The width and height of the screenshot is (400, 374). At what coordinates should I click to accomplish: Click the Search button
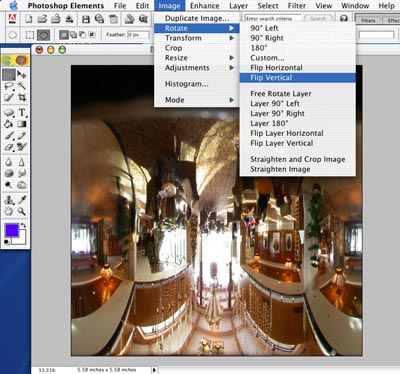coord(318,19)
